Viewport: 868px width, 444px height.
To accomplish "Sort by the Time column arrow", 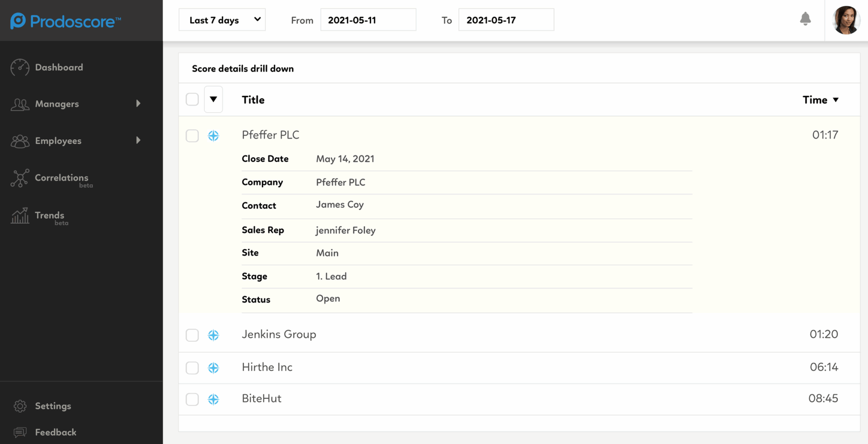I will (x=835, y=100).
